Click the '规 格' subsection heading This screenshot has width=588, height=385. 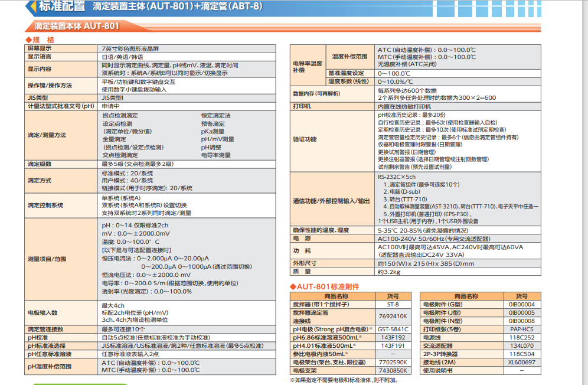[x=40, y=40]
